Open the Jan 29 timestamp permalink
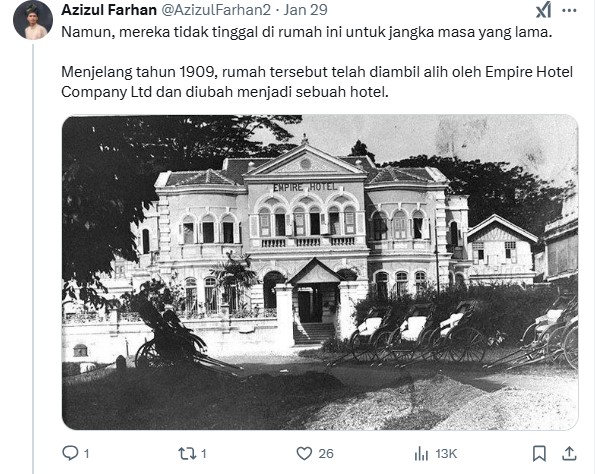The width and height of the screenshot is (595, 474). coord(305,10)
